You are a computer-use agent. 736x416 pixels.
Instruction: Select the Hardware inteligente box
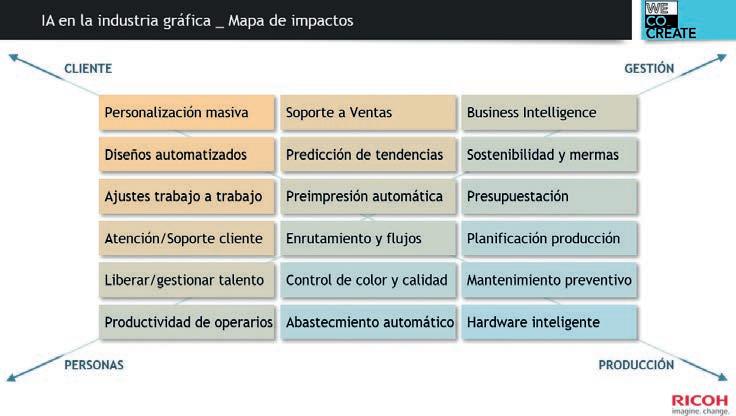548,323
